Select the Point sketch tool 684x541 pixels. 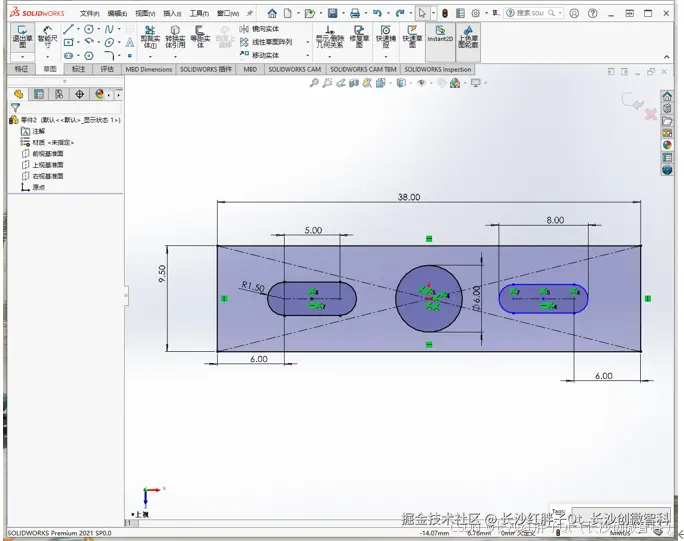130,56
